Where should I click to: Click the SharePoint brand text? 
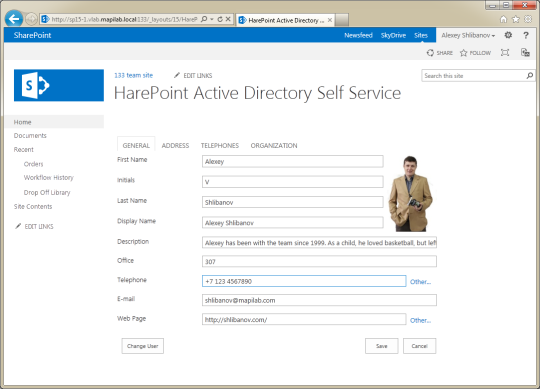pos(32,35)
